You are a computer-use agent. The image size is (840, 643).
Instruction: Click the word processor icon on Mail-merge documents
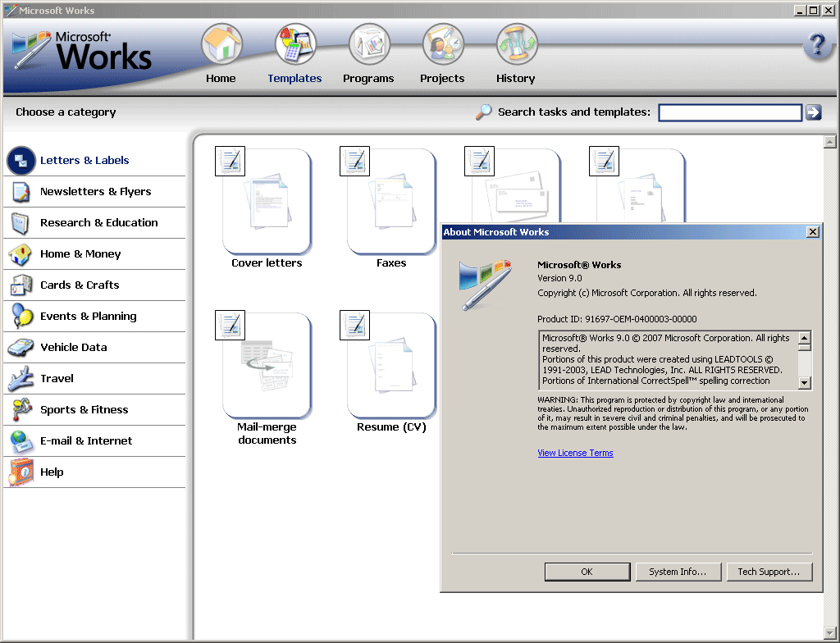coord(230,325)
